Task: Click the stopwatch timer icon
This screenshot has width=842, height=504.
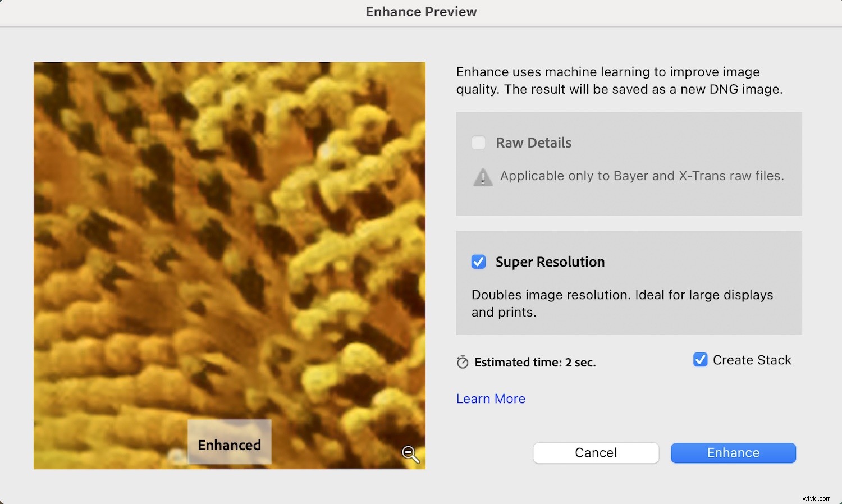Action: 461,362
